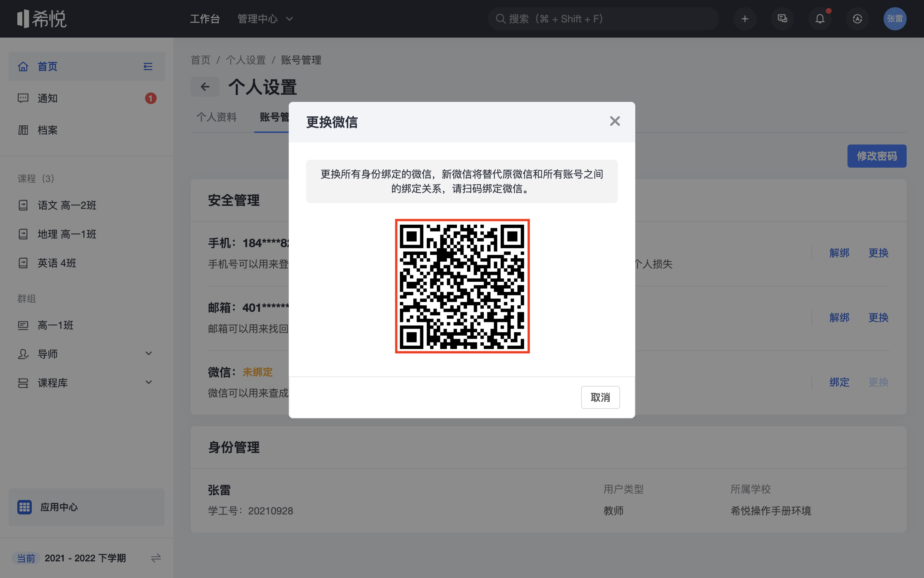Click 取消 in the dialog
The width and height of the screenshot is (924, 578).
point(600,397)
